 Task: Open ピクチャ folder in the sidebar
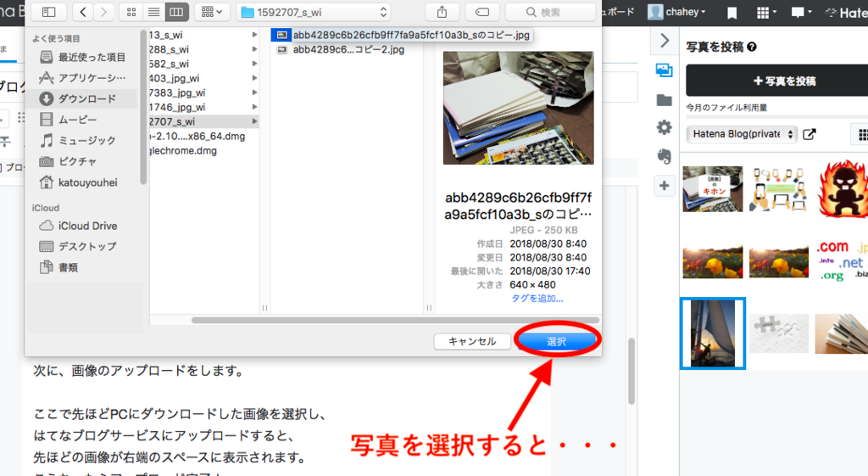click(x=83, y=161)
